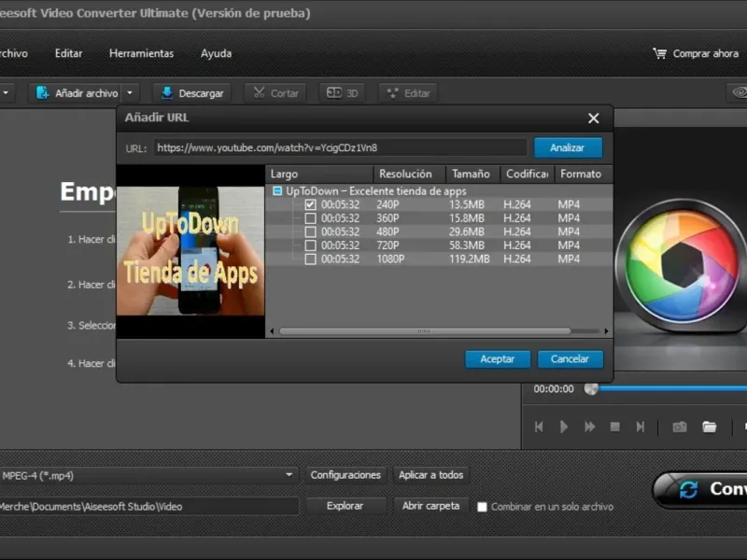This screenshot has width=747, height=560.
Task: Confirm with the Aceptar button
Action: click(x=498, y=359)
